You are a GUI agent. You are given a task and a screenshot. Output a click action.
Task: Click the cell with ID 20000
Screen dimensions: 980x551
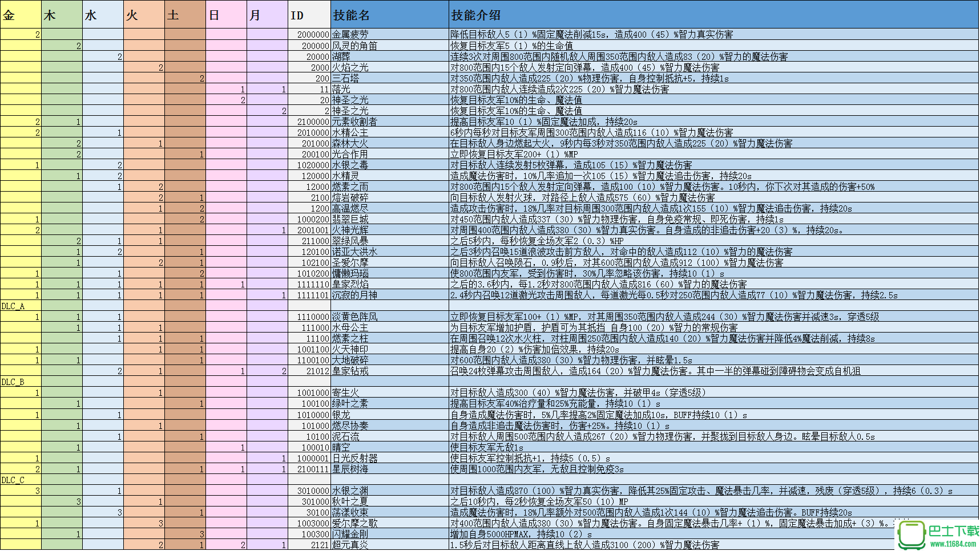309,56
